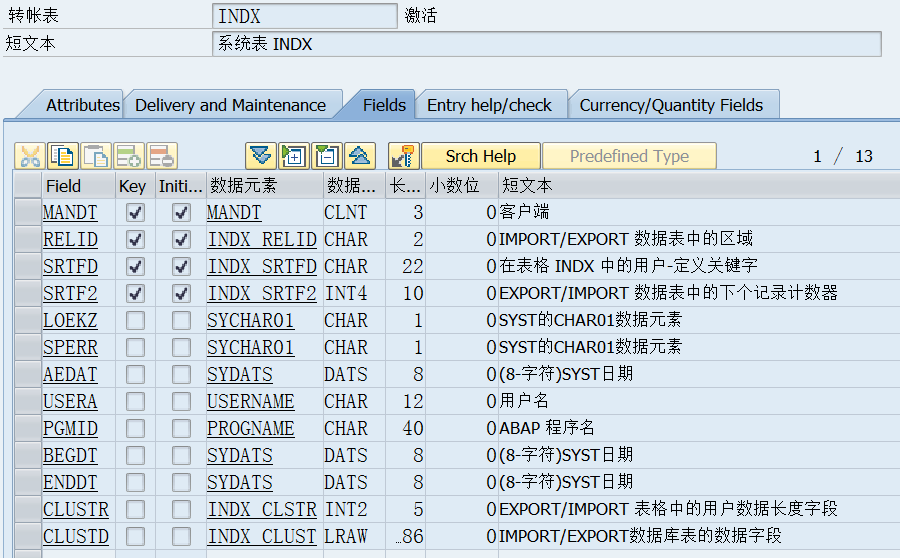Check the Initial checkbox for PGMID

(x=181, y=428)
